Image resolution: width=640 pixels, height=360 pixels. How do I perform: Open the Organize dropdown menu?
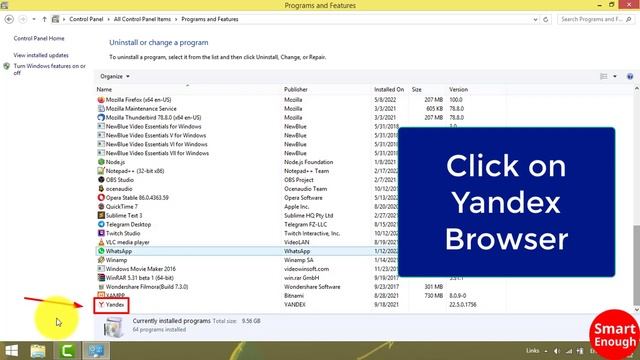[115, 76]
